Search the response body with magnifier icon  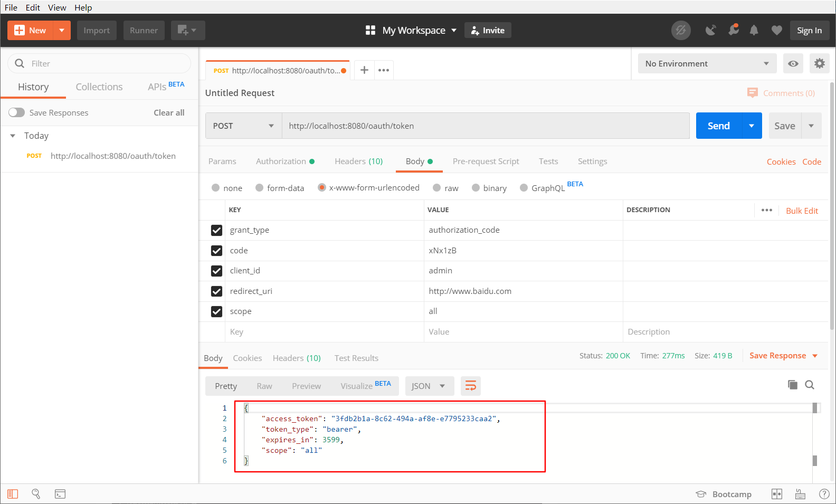[810, 385]
